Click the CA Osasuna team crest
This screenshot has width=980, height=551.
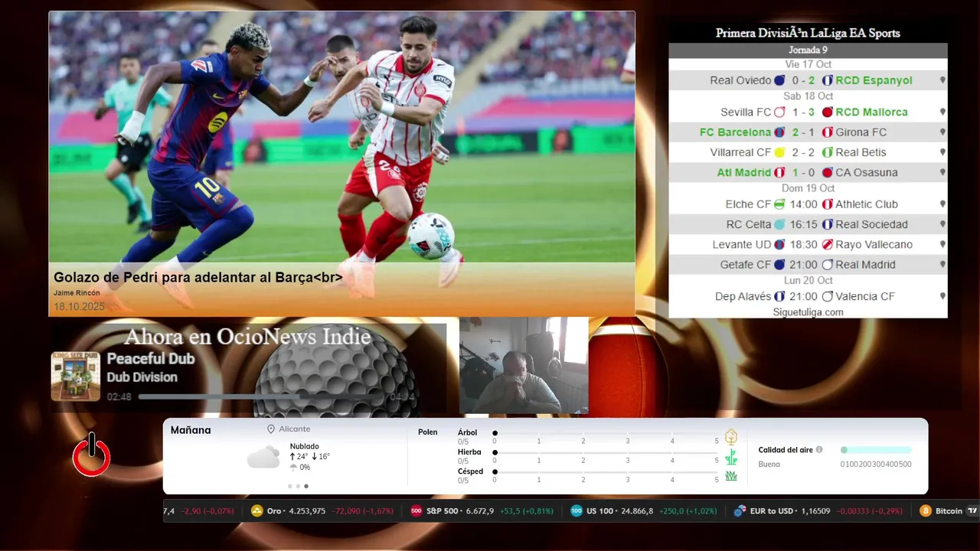827,172
